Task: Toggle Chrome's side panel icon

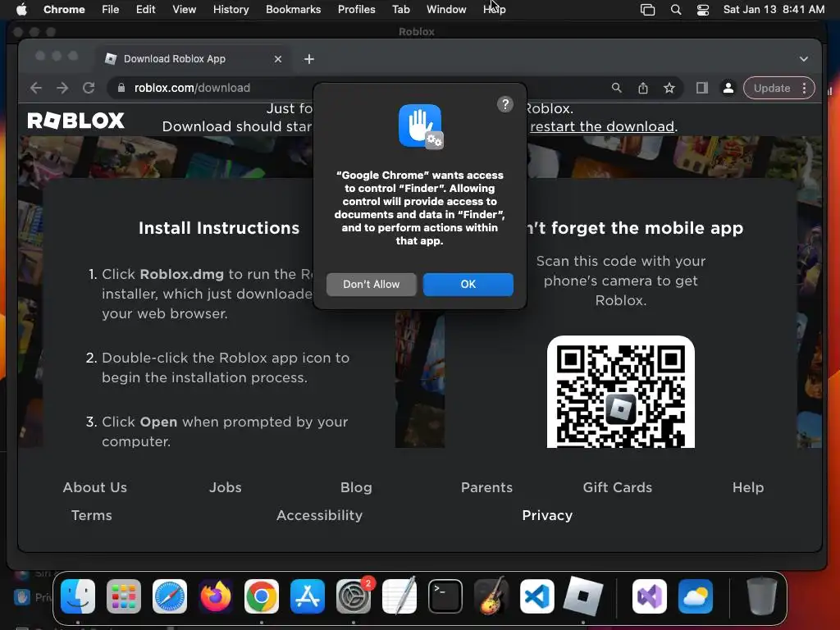Action: [702, 88]
